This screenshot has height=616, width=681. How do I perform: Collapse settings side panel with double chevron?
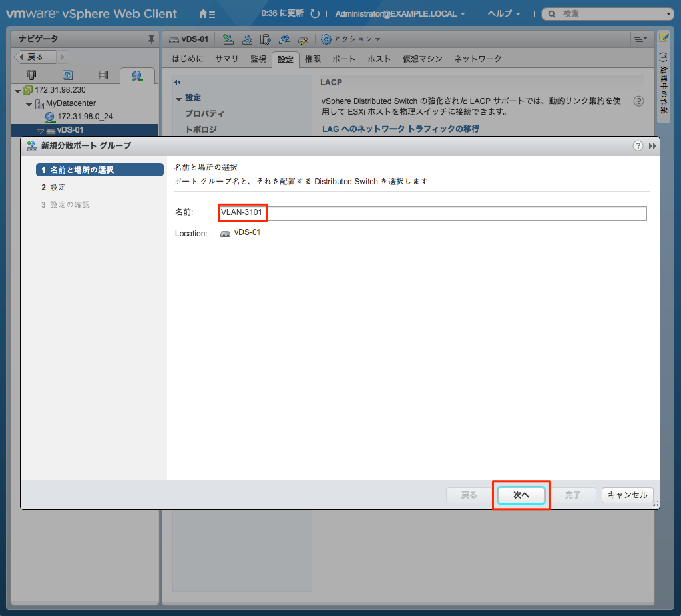click(178, 82)
